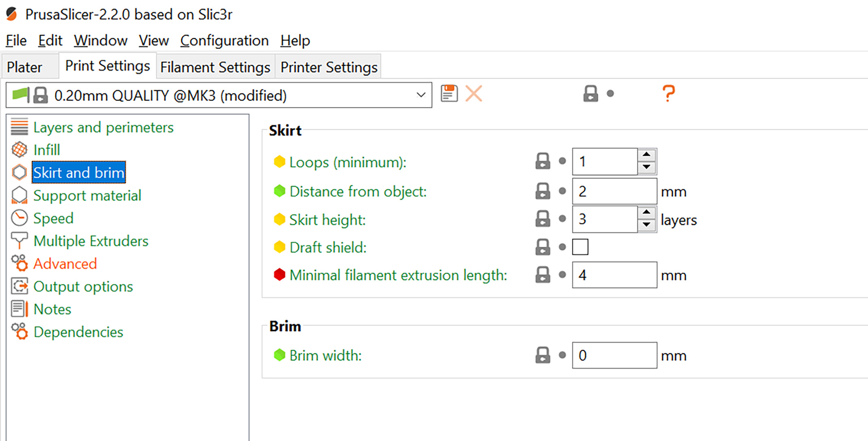Click the Support material icon
The image size is (868, 441).
19,195
